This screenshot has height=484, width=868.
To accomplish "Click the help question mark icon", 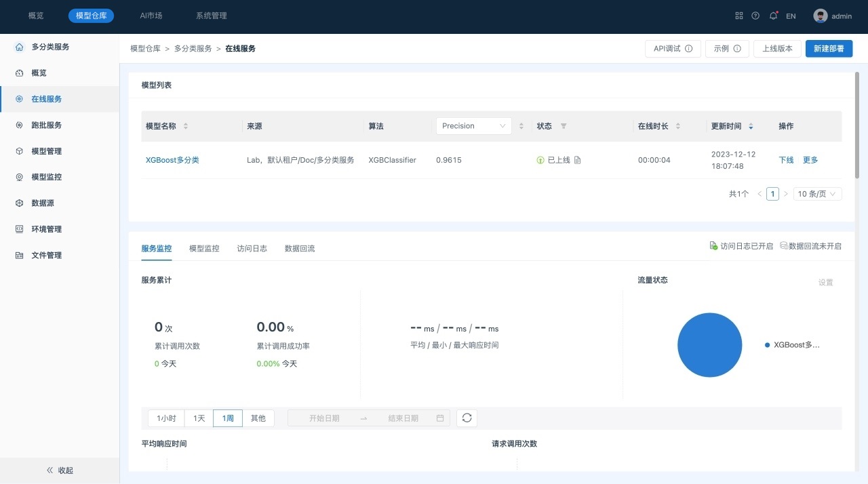I will pos(755,16).
